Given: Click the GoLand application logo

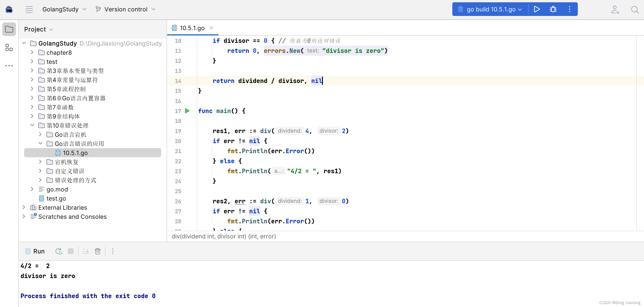Looking at the screenshot, I should [x=9, y=10].
